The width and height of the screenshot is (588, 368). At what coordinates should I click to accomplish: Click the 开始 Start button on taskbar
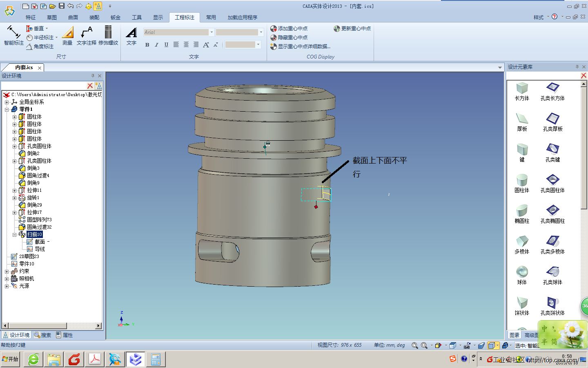pos(11,359)
